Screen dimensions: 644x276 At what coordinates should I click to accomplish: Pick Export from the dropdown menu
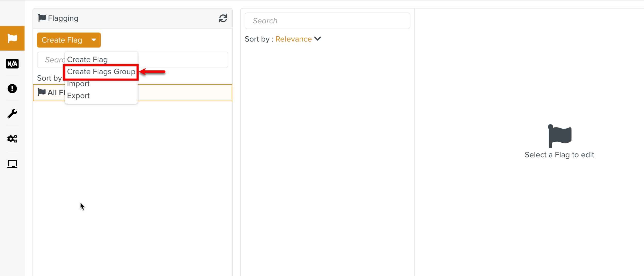pos(78,96)
